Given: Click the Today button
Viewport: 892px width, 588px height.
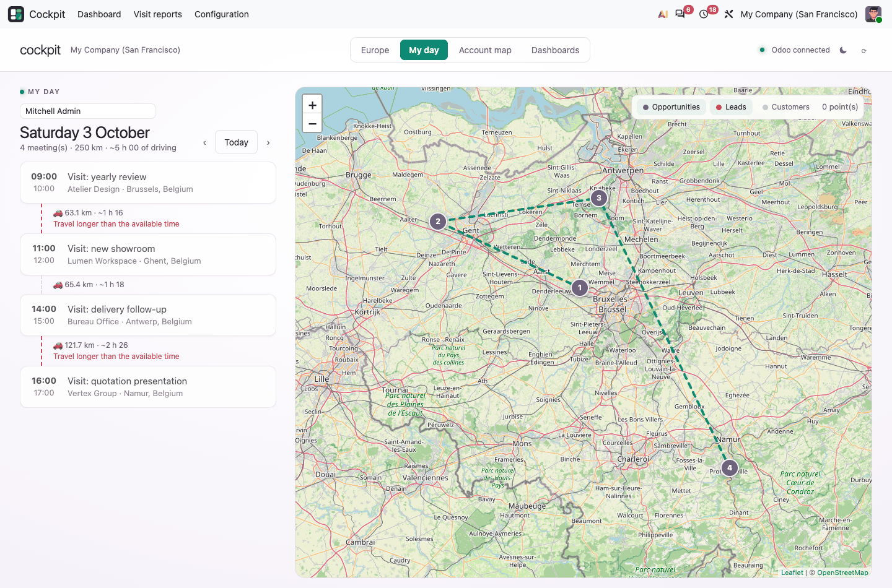Looking at the screenshot, I should coord(237,142).
